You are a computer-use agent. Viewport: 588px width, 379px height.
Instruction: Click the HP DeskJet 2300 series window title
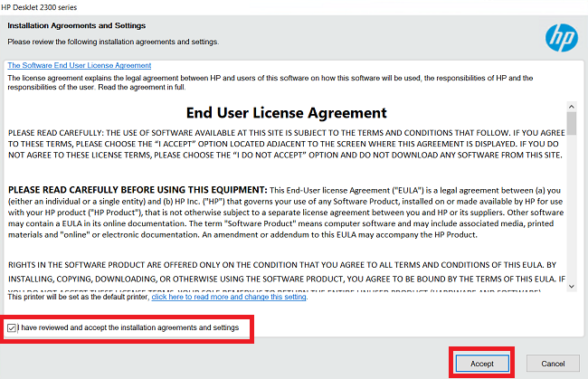[39, 7]
